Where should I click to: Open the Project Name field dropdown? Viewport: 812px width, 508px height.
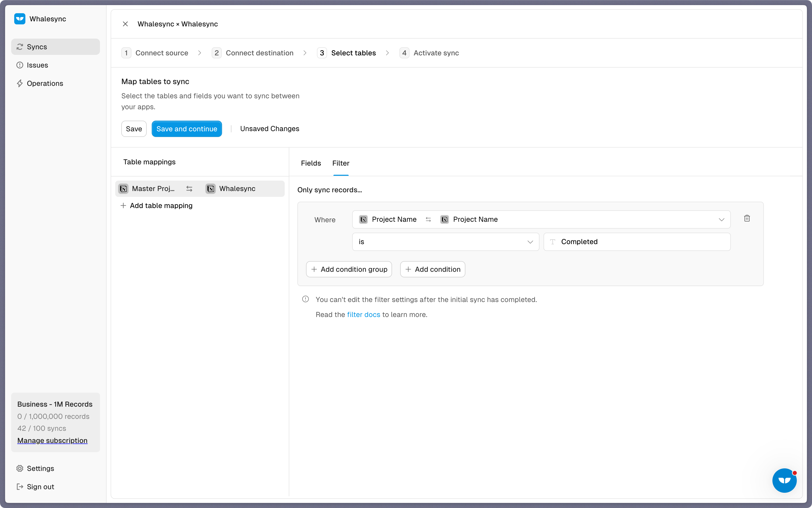tap(541, 219)
